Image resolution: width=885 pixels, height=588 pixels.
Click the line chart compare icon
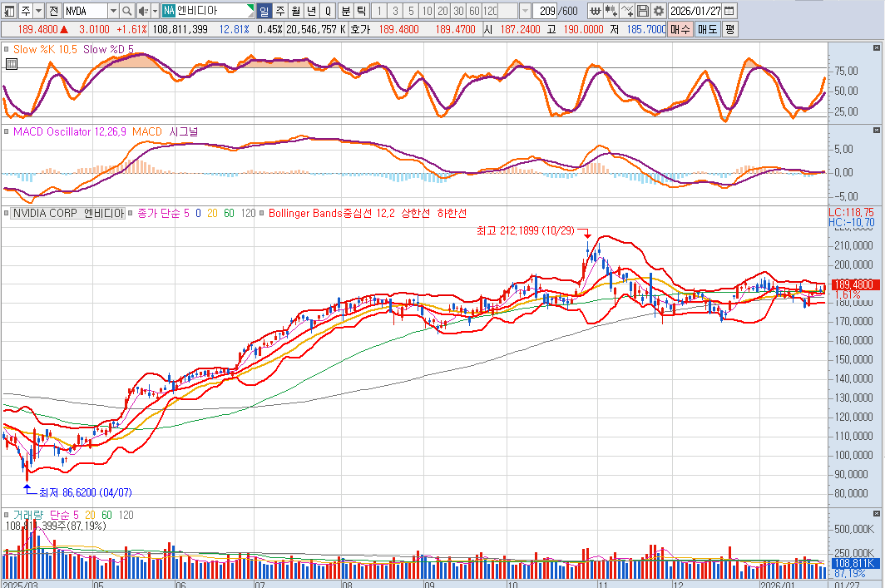click(626, 11)
